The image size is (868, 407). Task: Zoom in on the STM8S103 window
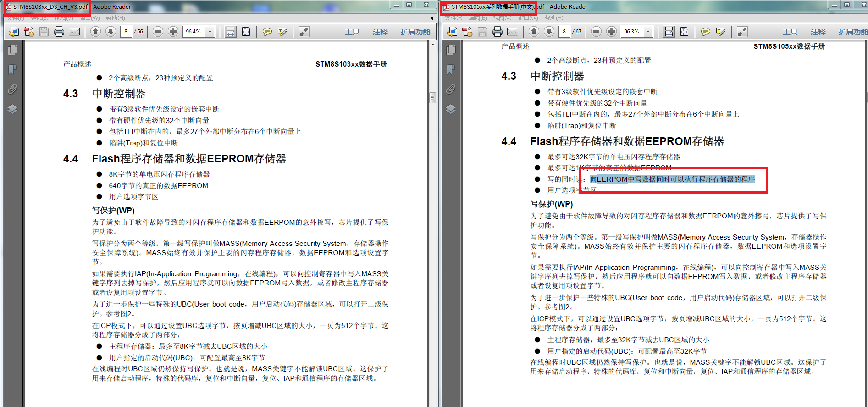173,31
